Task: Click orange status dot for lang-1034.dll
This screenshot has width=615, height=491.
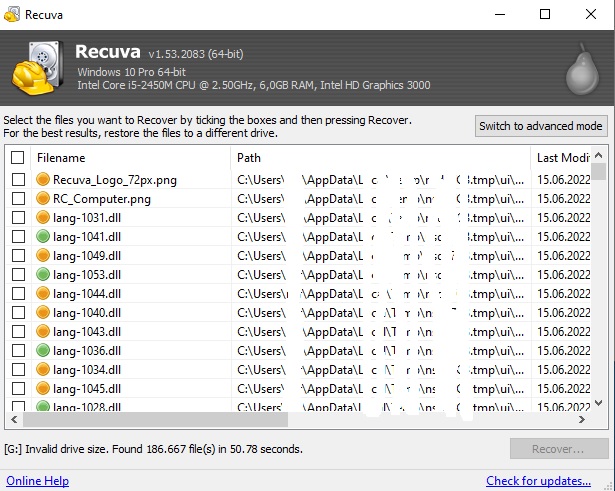Action: [43, 369]
